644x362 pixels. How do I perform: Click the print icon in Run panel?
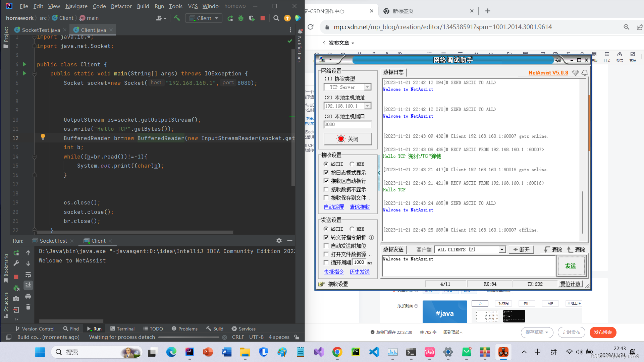[x=28, y=297]
